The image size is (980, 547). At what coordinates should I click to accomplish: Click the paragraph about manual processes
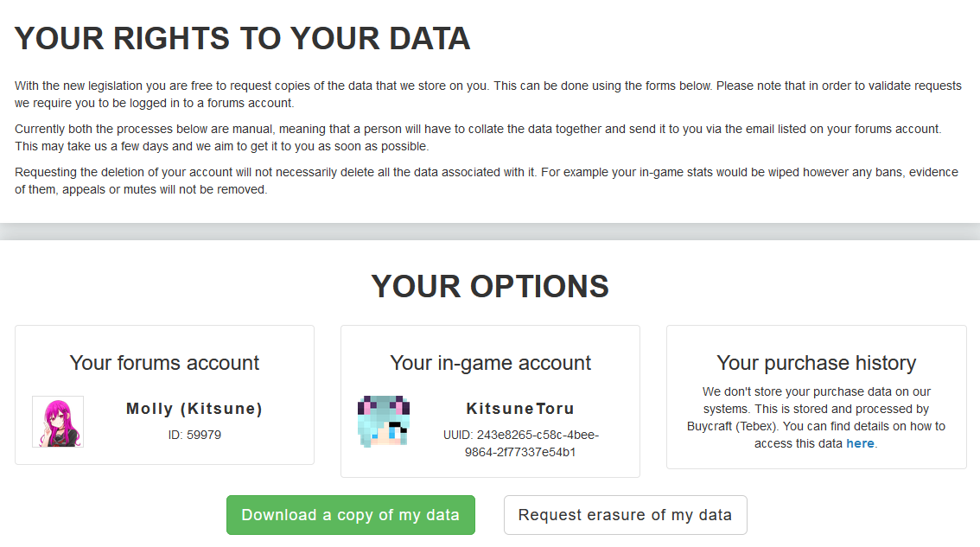(478, 137)
